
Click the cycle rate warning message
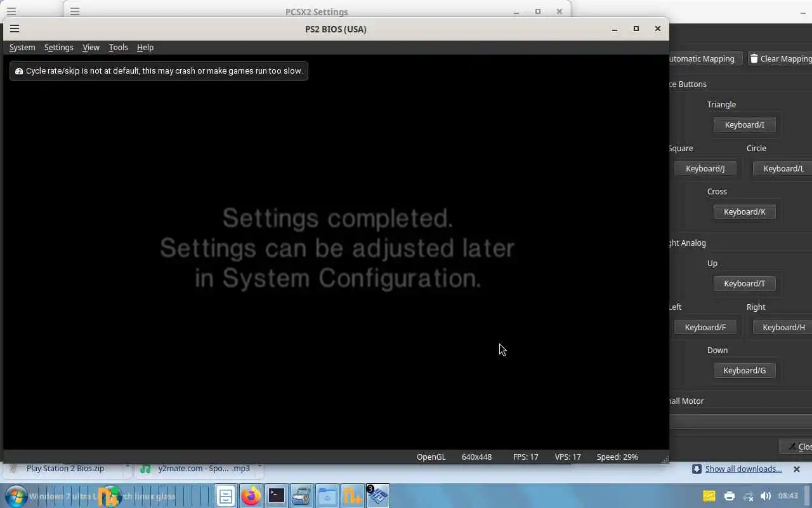[x=159, y=71]
